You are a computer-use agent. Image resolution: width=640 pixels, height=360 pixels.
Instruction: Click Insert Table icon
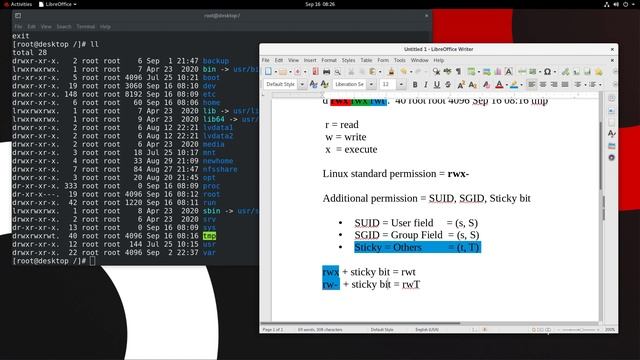coord(471,71)
